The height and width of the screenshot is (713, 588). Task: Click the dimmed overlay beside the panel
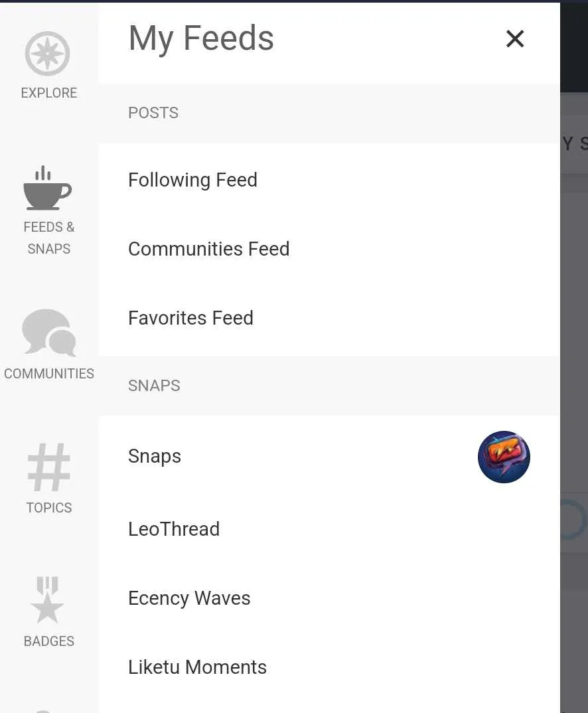[574, 364]
